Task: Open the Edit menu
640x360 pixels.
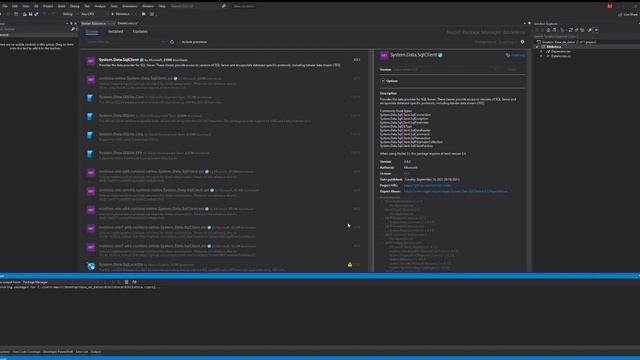Action: 15,6
